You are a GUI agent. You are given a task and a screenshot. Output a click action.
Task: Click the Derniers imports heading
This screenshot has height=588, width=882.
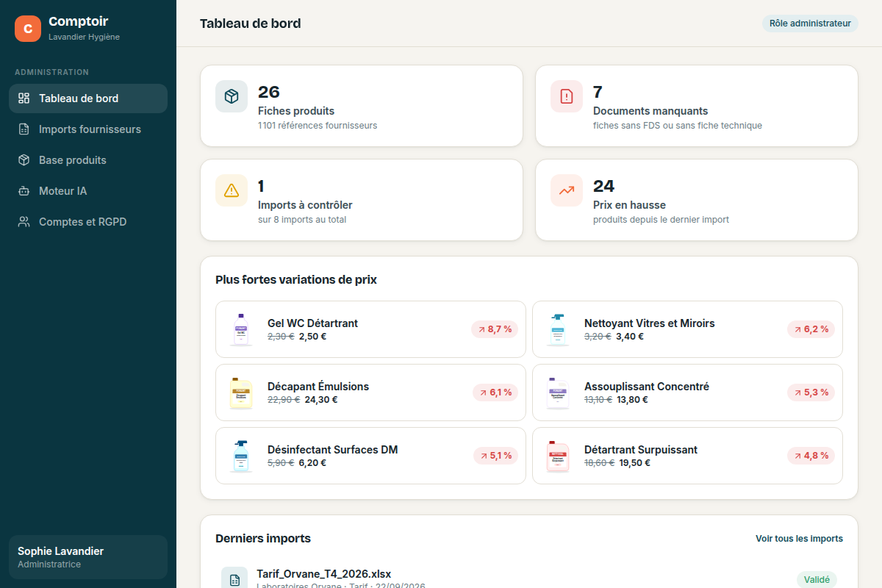(x=263, y=539)
